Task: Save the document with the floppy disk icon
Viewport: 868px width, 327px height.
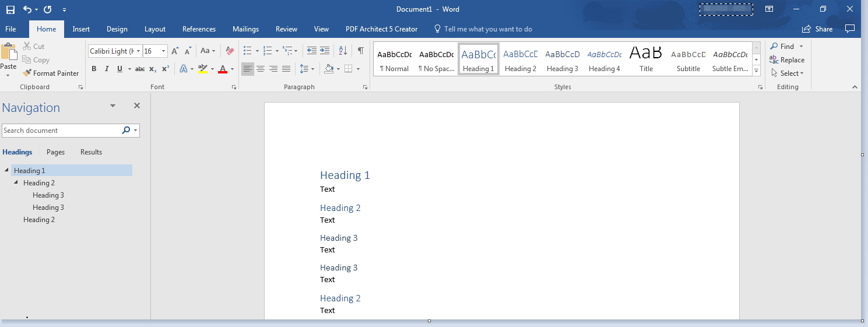Action: coord(10,9)
